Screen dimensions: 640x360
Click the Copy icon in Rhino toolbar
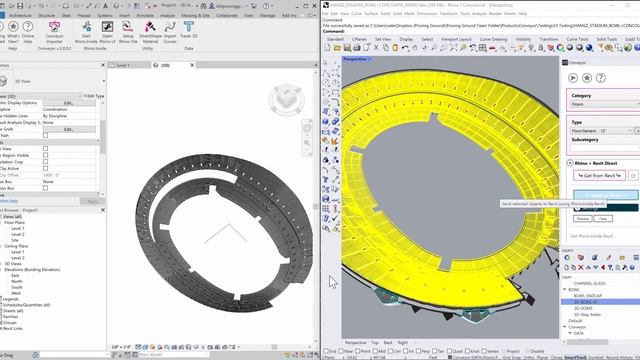[x=386, y=48]
